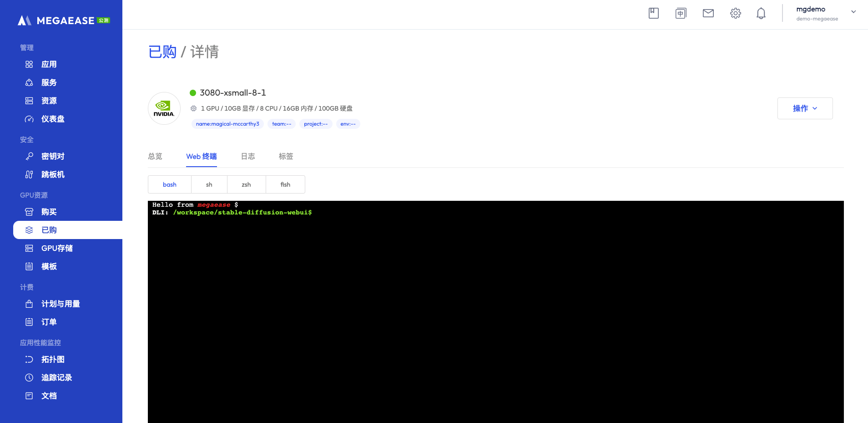
Task: Go to 密钥对 key pair page
Action: pos(53,156)
